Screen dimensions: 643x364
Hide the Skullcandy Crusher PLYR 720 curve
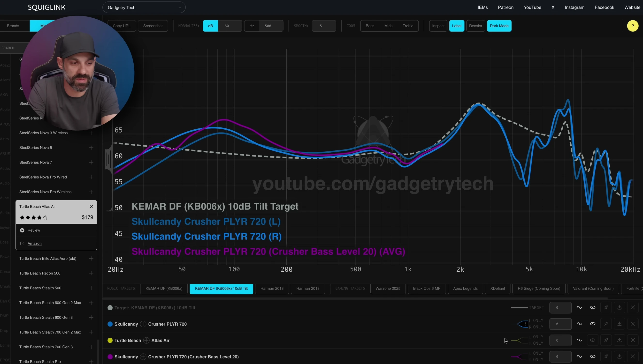[x=592, y=324]
